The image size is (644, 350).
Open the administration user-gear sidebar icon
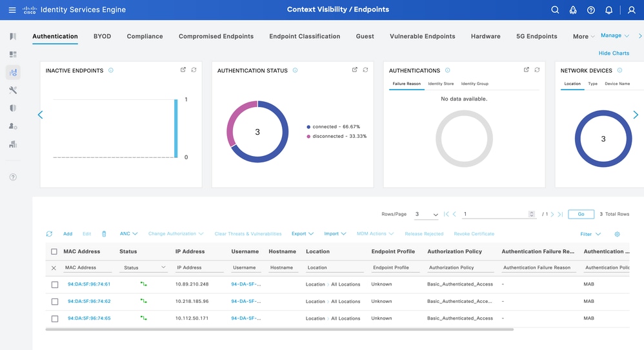click(13, 126)
